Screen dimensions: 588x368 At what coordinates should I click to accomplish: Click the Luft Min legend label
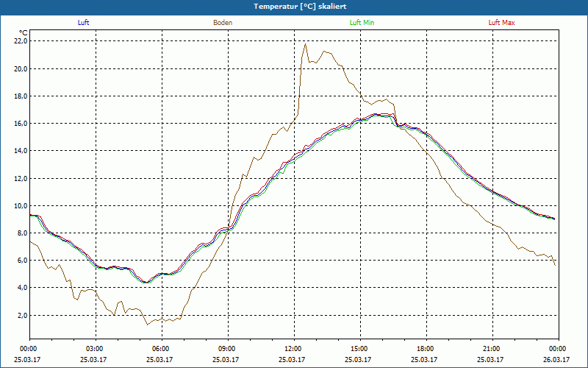(362, 23)
